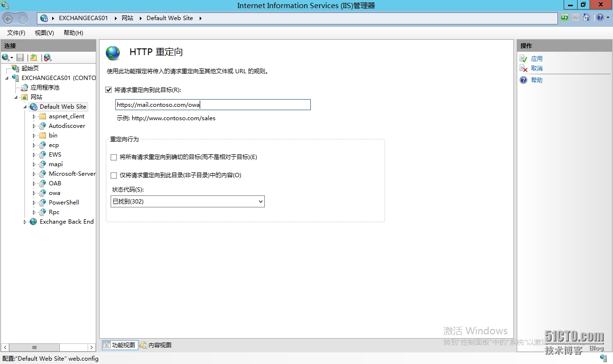Screen dimensions: 613x364
Task: Click the Back navigation arrow button
Action: click(8, 18)
